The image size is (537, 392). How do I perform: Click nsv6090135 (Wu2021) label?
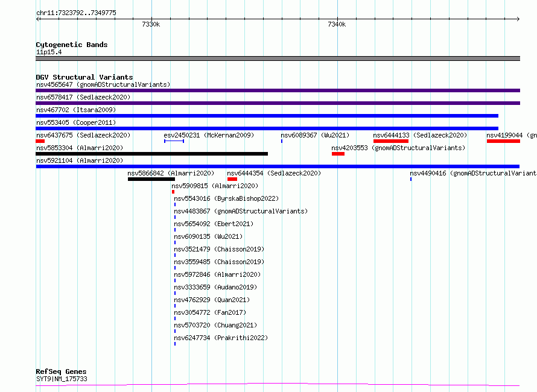(208, 236)
